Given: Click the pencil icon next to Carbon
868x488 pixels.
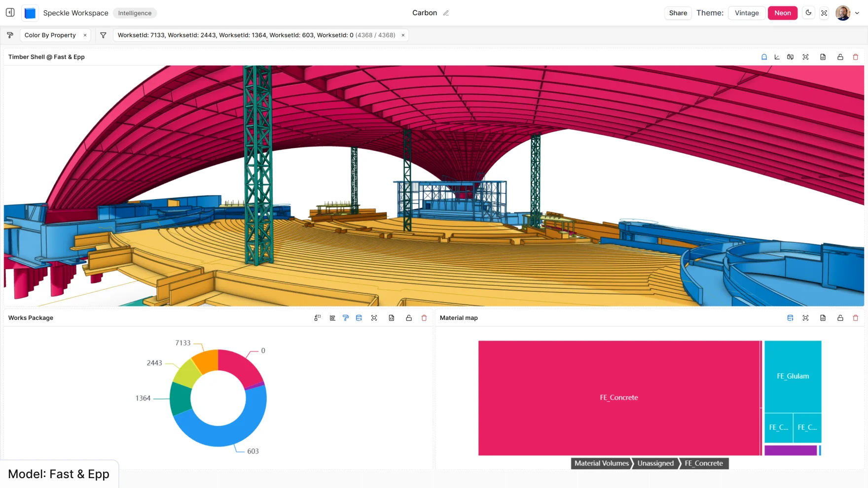Looking at the screenshot, I should [446, 13].
